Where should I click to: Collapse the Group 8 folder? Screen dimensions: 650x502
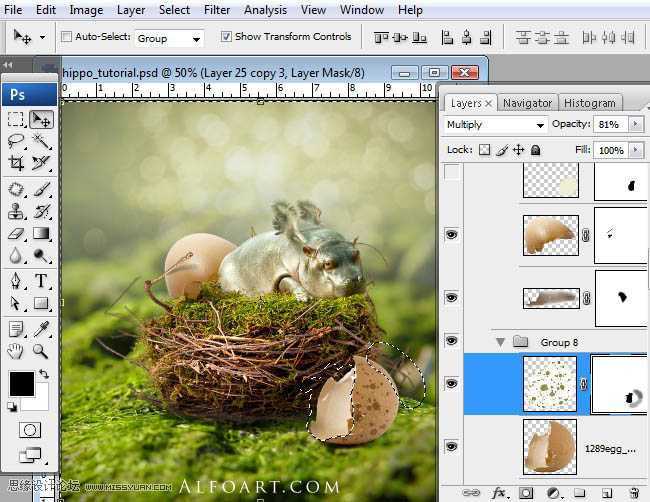tap(500, 342)
